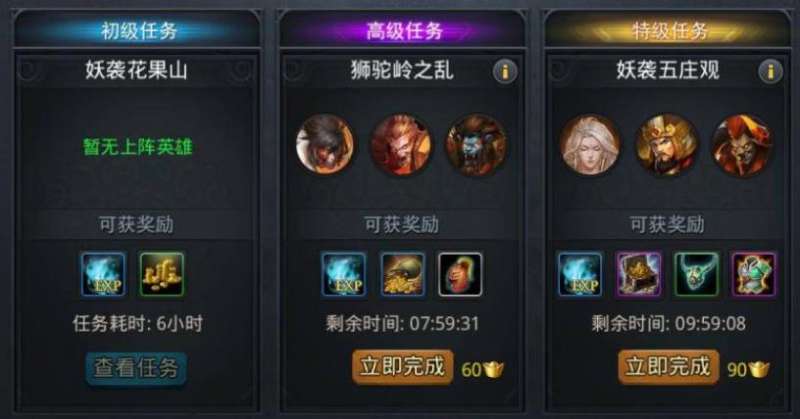The width and height of the screenshot is (800, 419).
Task: Select EXP reward icon under 妖袭花果山
Action: pyautogui.click(x=103, y=274)
